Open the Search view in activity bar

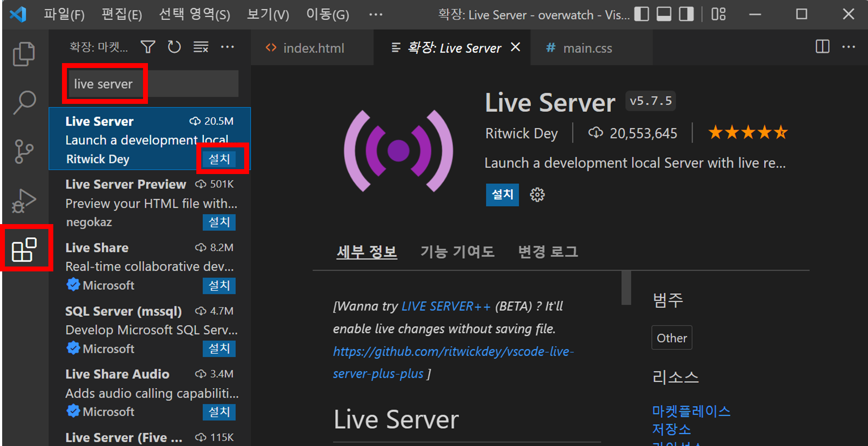pyautogui.click(x=24, y=102)
